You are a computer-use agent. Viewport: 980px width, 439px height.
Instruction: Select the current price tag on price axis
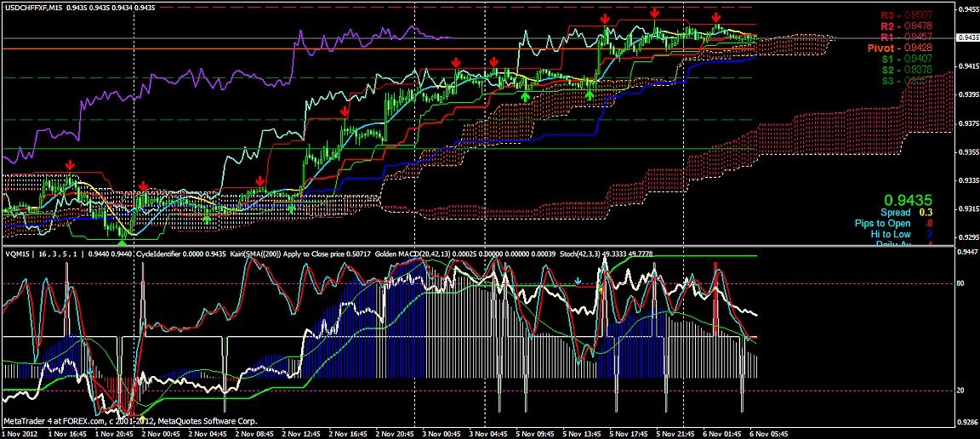click(967, 37)
